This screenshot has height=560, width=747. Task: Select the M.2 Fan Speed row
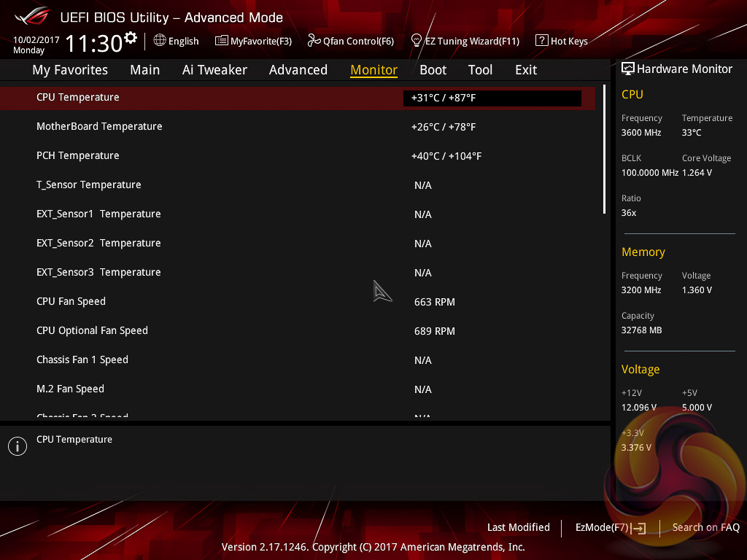pyautogui.click(x=298, y=389)
